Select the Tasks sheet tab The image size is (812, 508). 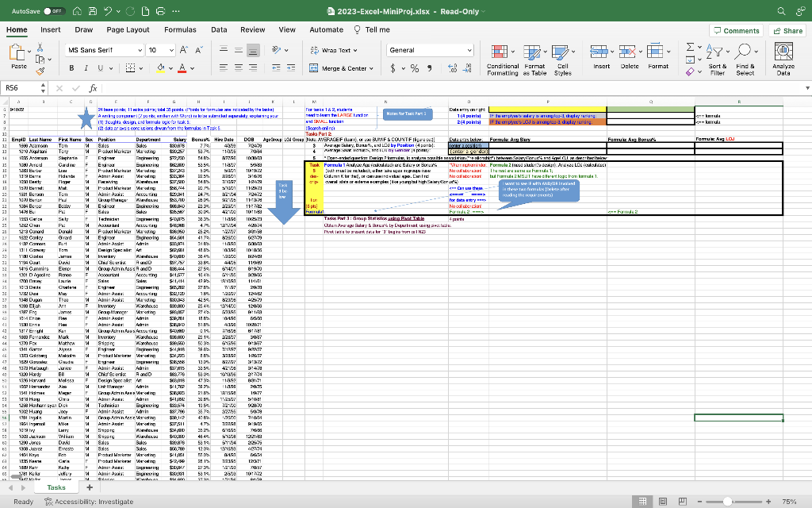point(56,487)
